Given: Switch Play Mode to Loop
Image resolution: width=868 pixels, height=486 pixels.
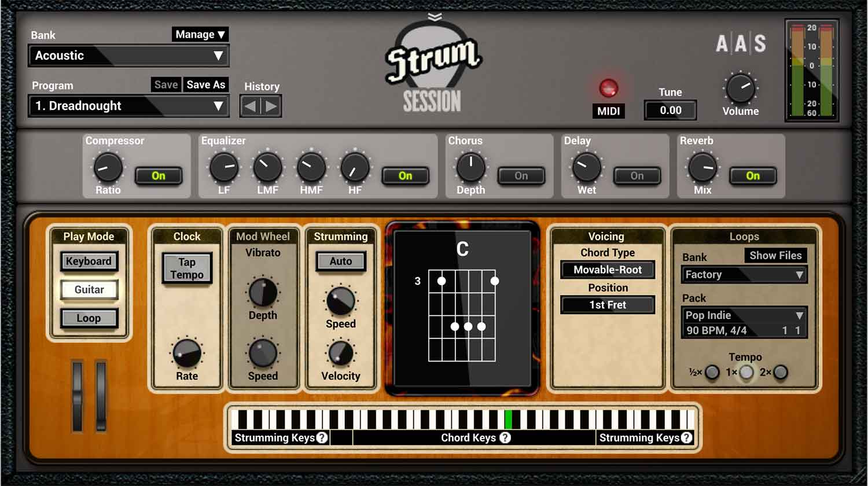Looking at the screenshot, I should pos(89,318).
